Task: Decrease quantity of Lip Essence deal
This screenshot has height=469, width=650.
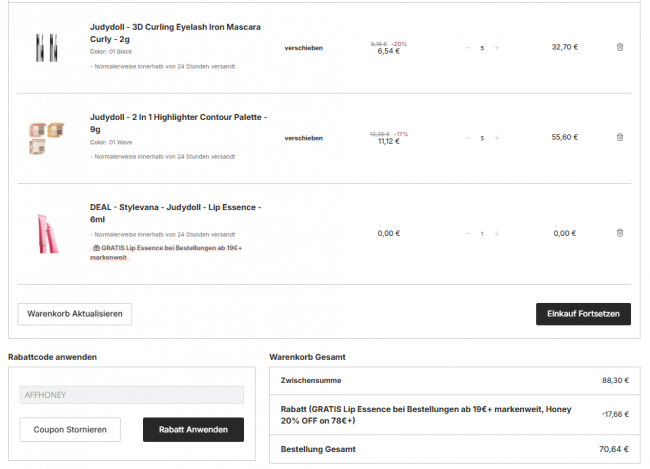Action: coord(467,233)
